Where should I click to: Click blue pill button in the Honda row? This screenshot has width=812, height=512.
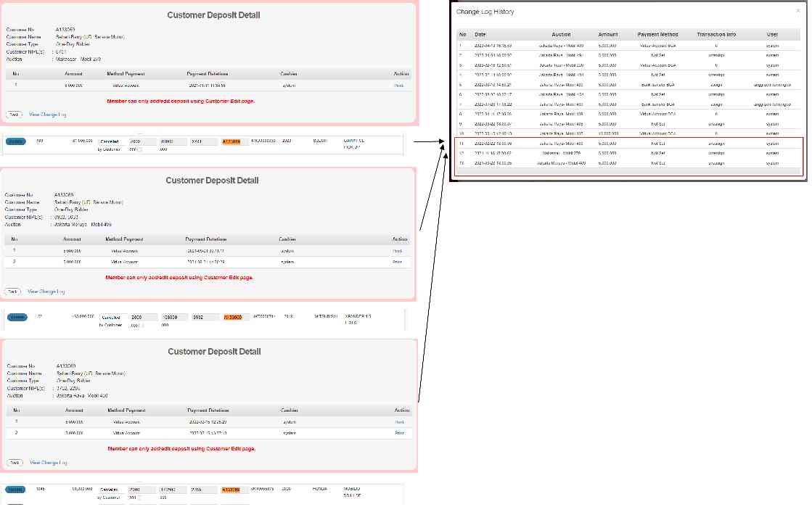tap(15, 490)
